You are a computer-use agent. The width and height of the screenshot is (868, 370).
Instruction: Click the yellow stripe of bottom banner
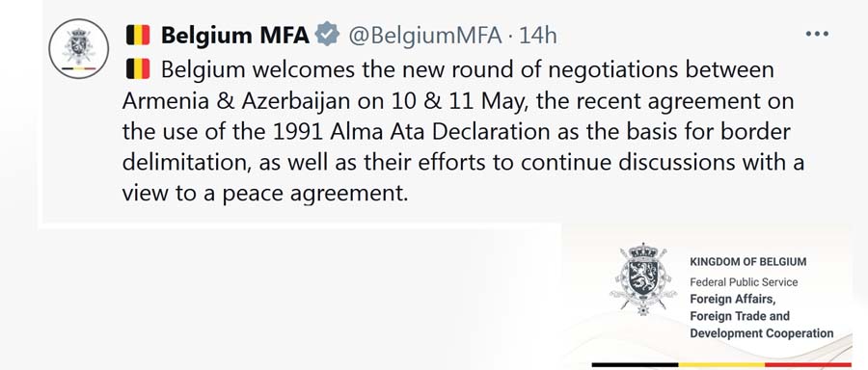(721, 365)
